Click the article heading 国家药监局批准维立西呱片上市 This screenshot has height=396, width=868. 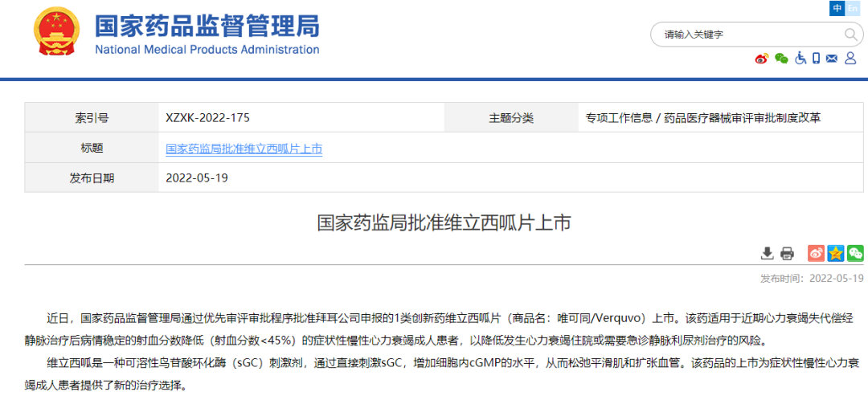click(444, 222)
